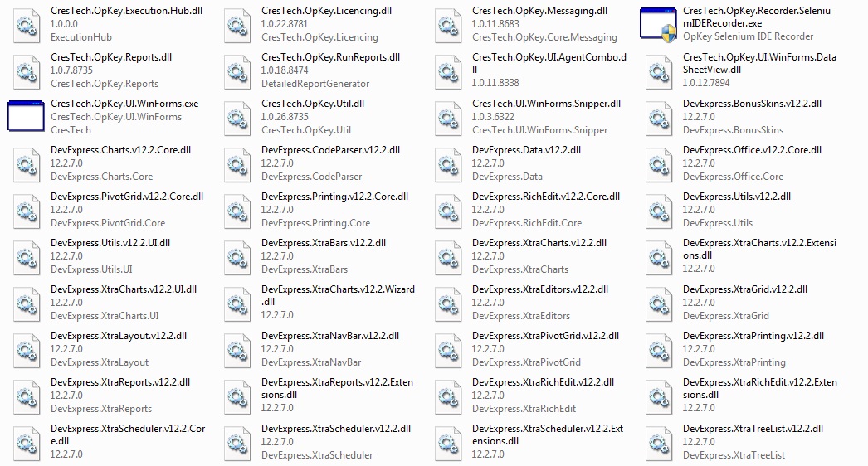868x466 pixels.
Task: Click the DevExpress.XtraPrinting.v12.2.dll icon
Action: tap(659, 351)
